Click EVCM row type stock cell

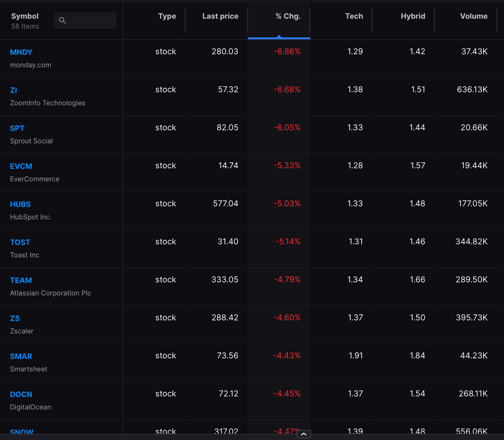(x=166, y=165)
